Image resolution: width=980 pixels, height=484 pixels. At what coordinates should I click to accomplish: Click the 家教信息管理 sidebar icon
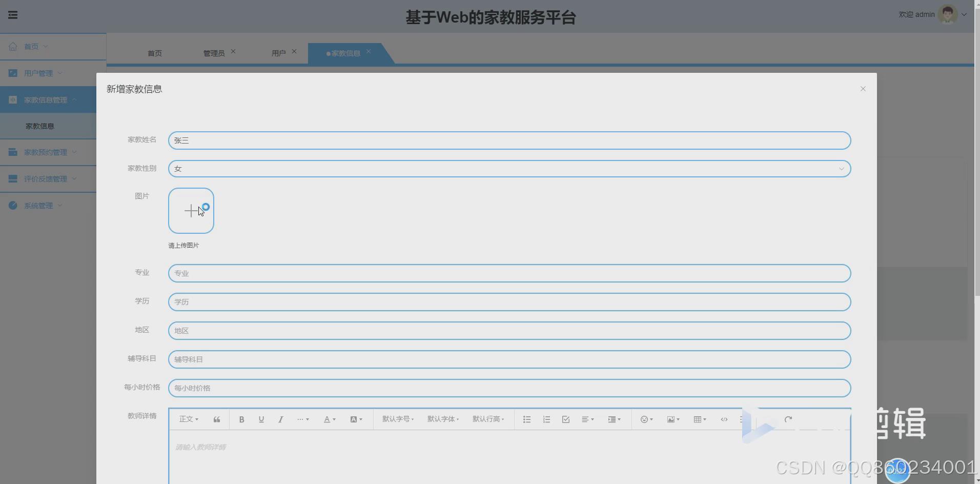click(x=13, y=99)
